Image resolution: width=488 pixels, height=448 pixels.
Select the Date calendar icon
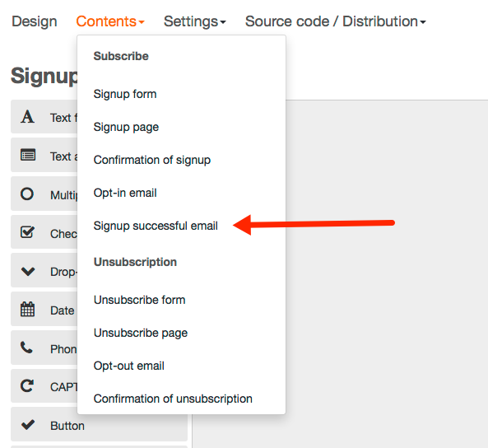(27, 310)
